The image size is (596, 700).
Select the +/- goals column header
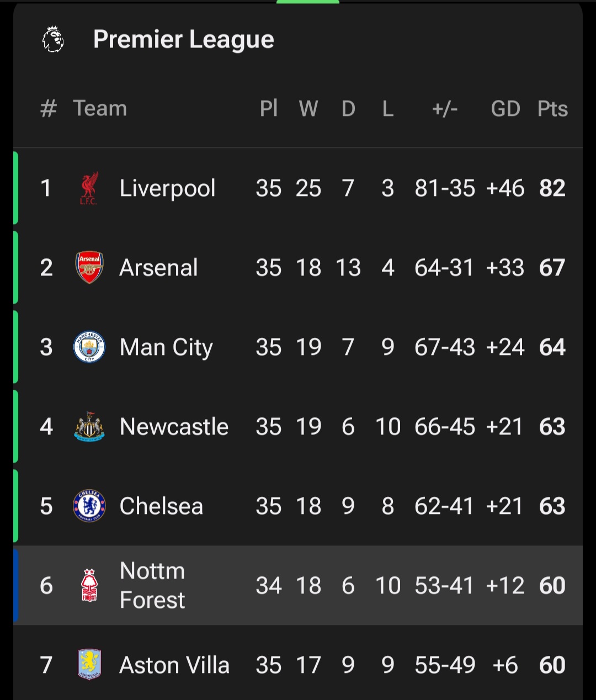(x=445, y=109)
